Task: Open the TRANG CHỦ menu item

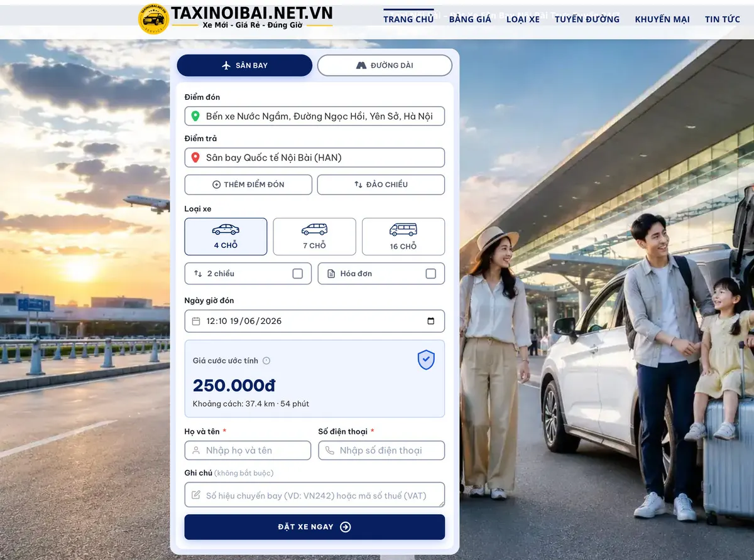Action: (x=408, y=19)
